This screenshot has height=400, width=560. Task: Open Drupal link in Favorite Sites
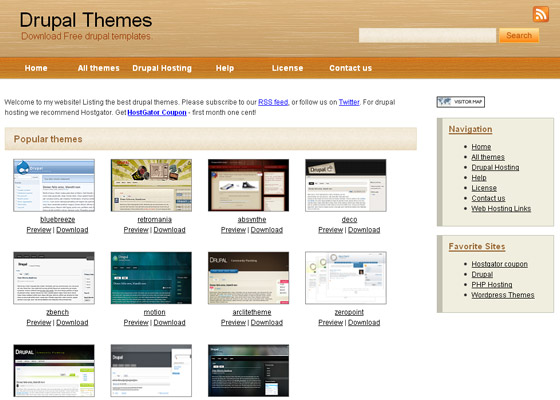[482, 274]
